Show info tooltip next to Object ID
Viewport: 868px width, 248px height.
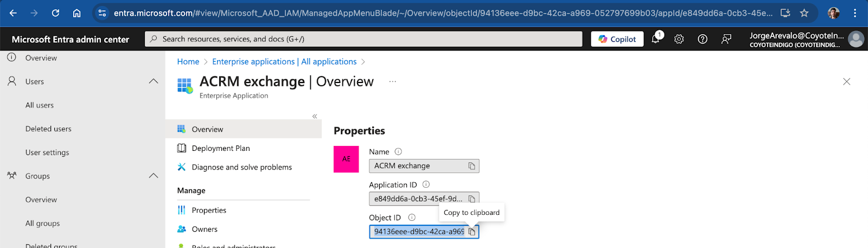click(x=412, y=218)
